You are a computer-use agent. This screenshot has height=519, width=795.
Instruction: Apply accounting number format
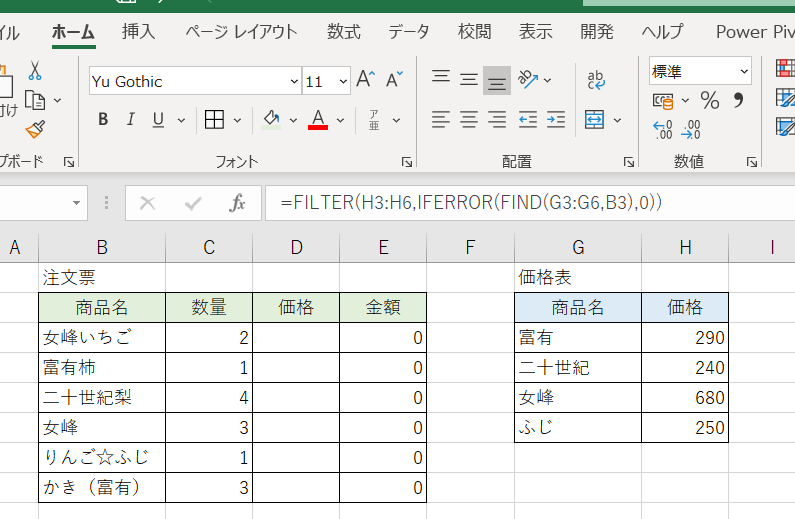663,101
